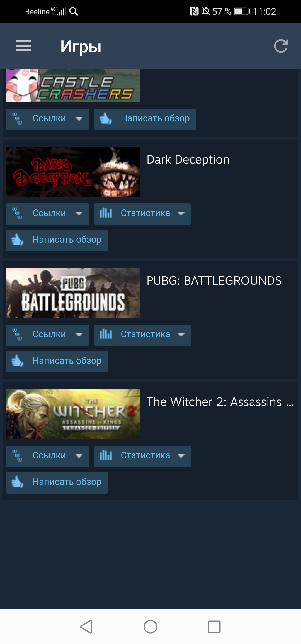Tap the Android back navigation triangle
Viewport: 301px width, 644px height.
86,627
